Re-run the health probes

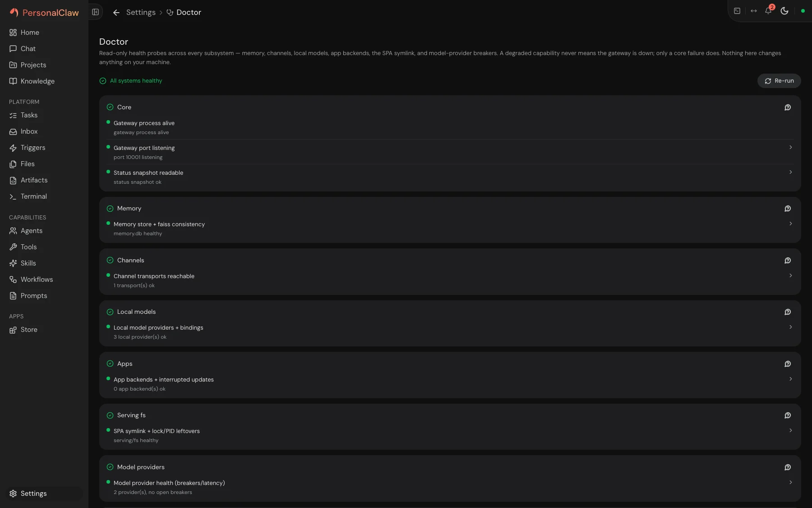click(x=779, y=81)
